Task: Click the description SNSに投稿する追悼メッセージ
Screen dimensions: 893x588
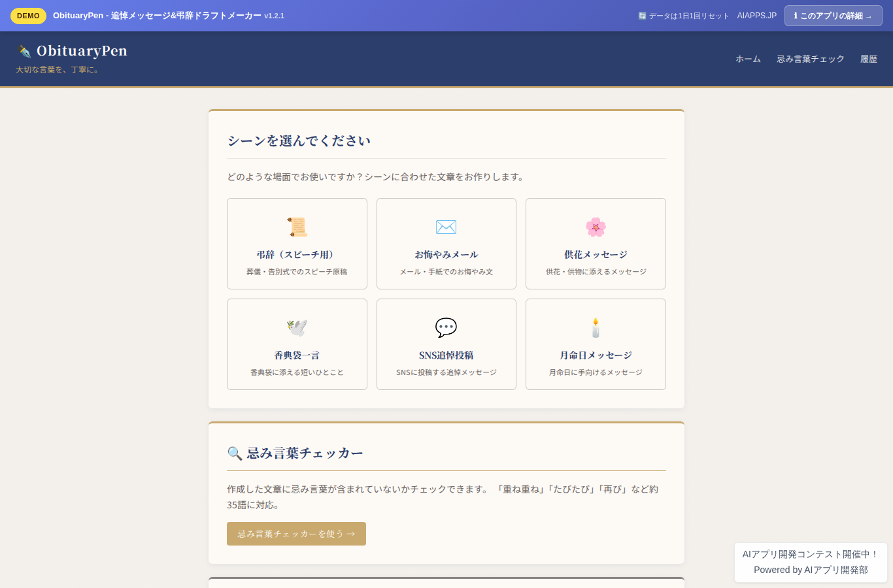Action: 446,372
